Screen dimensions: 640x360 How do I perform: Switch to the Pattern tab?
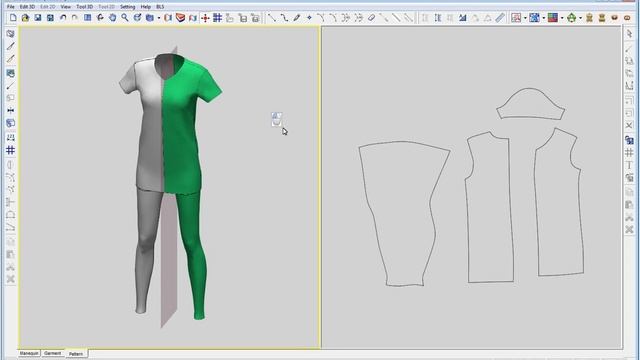tap(76, 353)
